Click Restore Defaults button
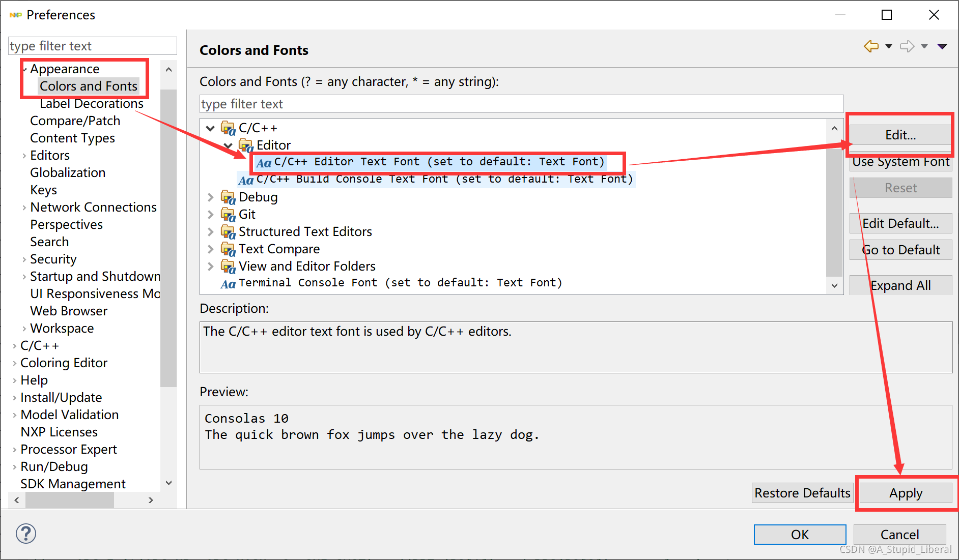This screenshot has height=560, width=959. click(802, 493)
